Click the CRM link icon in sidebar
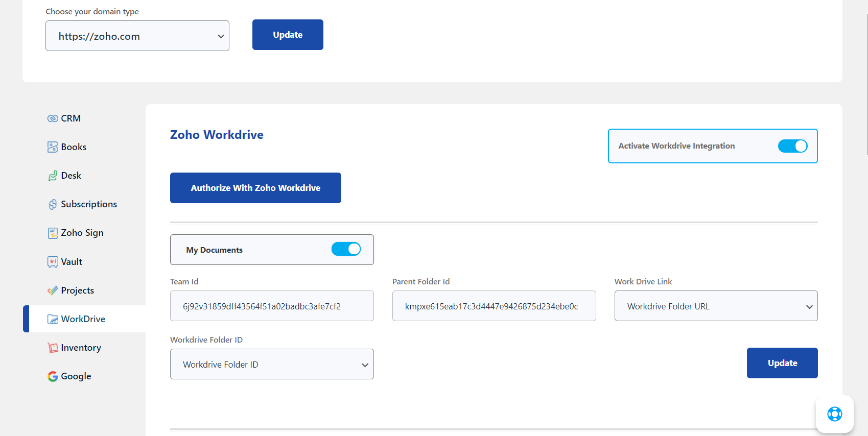868x436 pixels. pos(53,118)
